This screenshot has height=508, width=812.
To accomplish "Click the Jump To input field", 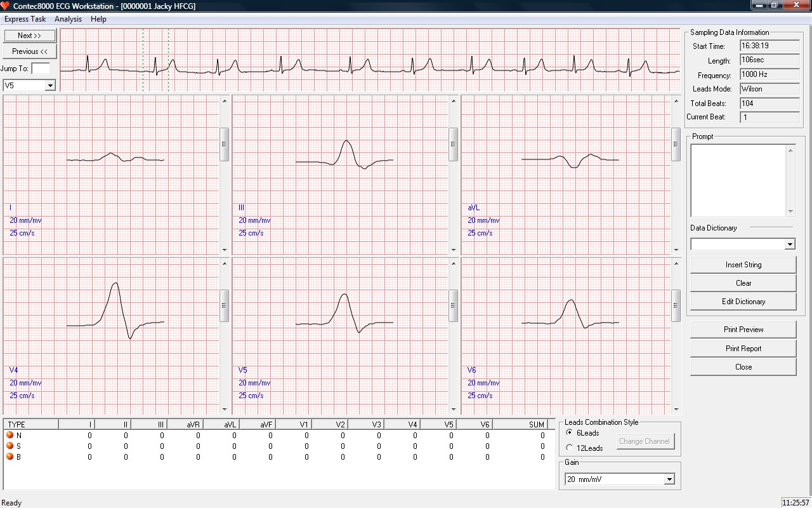I will pyautogui.click(x=41, y=69).
